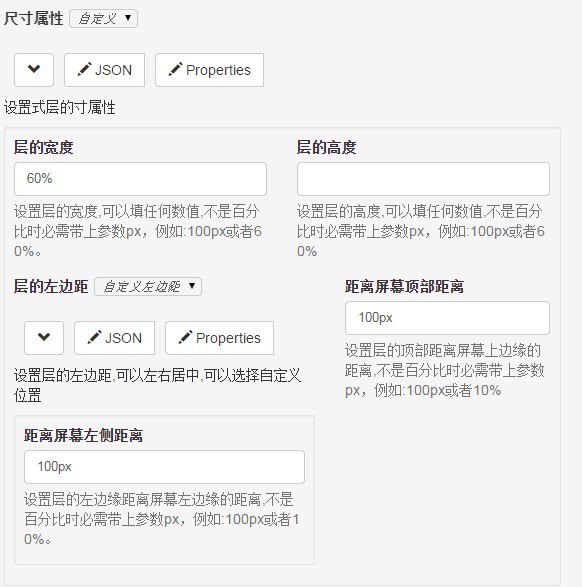Click the 距离屏幕顶部距离 label
582x587 pixels.
pos(404,286)
